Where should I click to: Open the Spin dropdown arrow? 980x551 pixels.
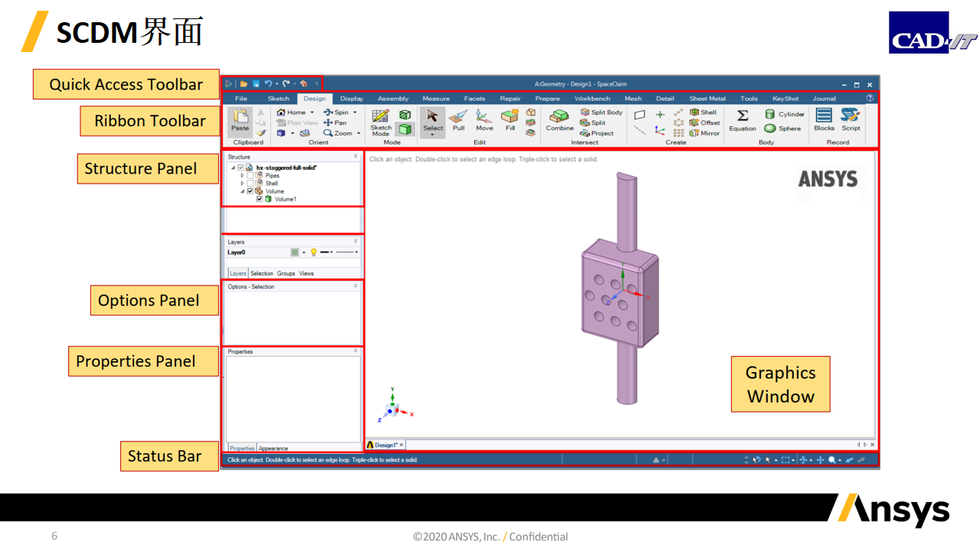point(354,112)
